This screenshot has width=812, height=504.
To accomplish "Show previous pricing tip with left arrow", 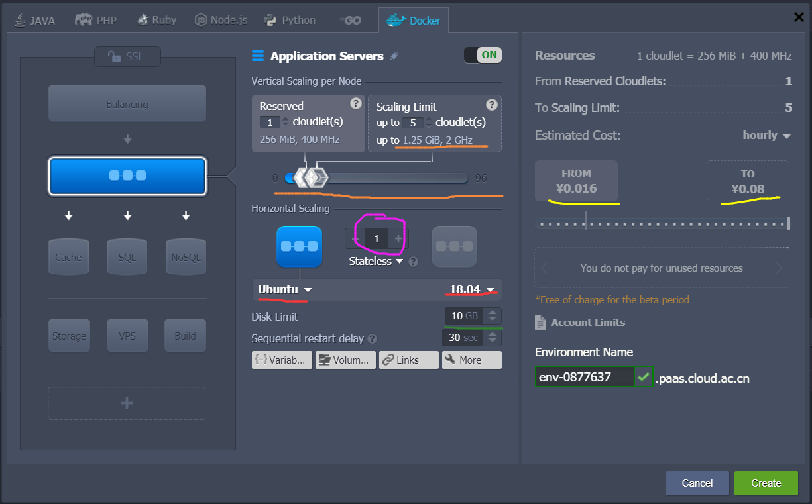I will [x=544, y=268].
